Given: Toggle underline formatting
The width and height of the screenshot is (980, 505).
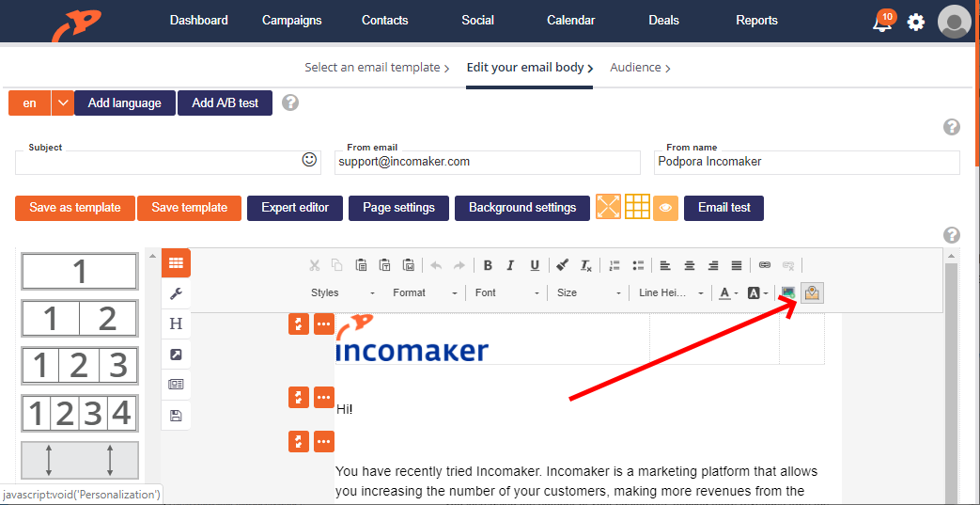Looking at the screenshot, I should point(535,265).
